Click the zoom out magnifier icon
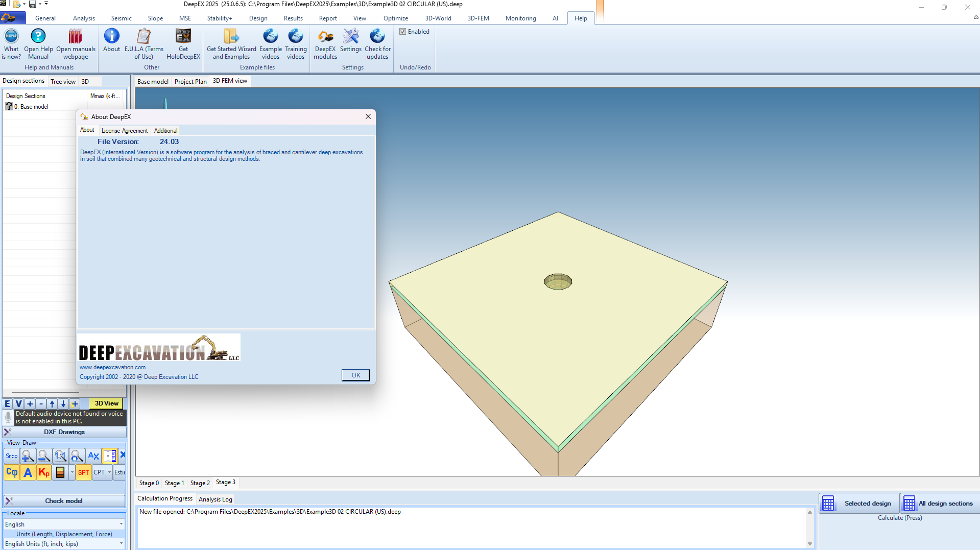The height and width of the screenshot is (550, 980). click(44, 456)
